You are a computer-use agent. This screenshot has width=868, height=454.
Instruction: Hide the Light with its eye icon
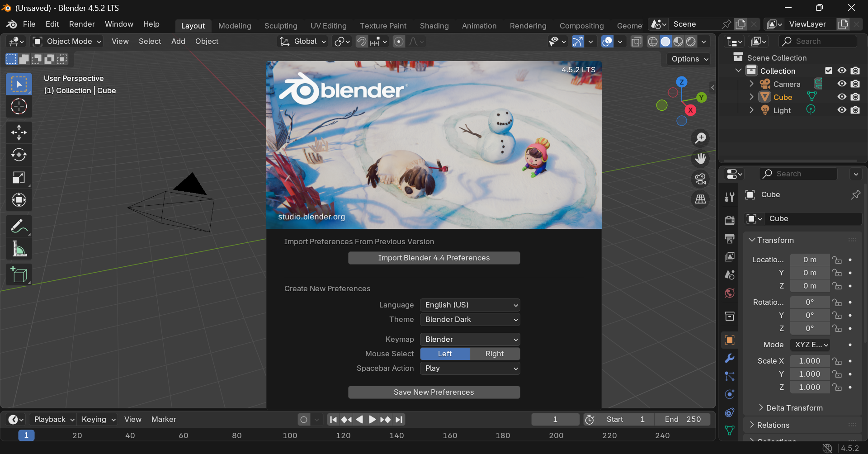842,110
